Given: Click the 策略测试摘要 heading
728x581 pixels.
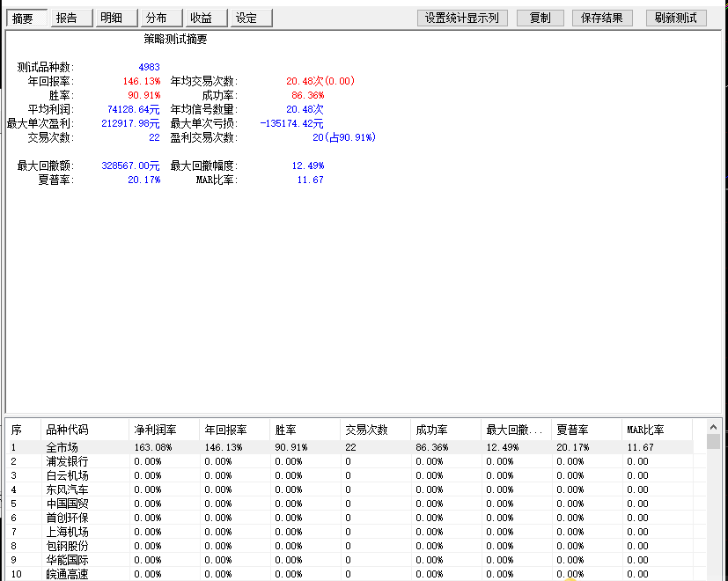Looking at the screenshot, I should [x=175, y=39].
